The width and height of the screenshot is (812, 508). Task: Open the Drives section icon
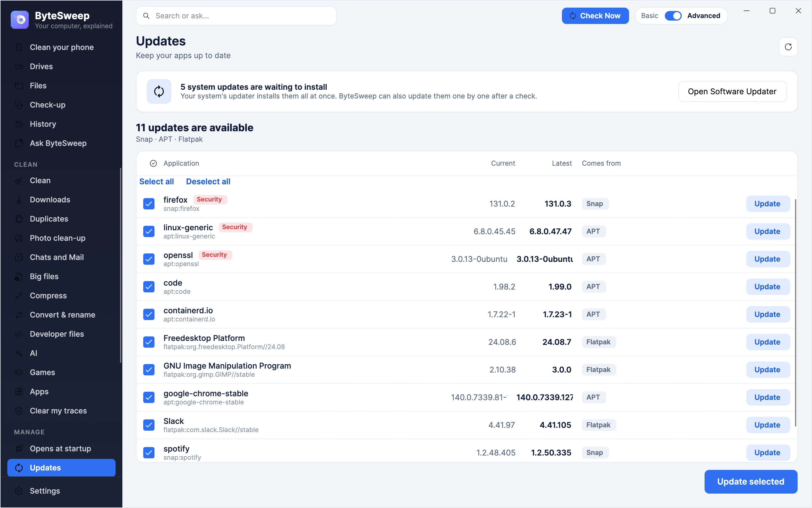[x=19, y=67]
